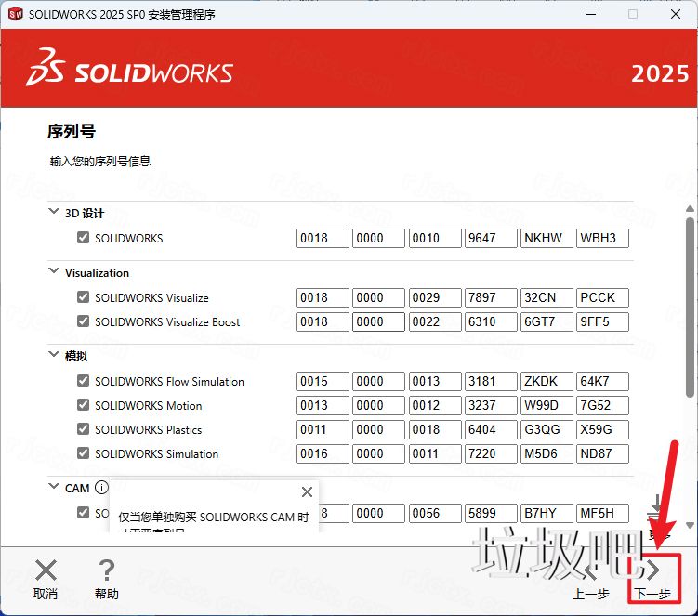The width and height of the screenshot is (698, 616).
Task: Toggle SOLIDWORKS Plastics checkbox
Action: pos(83,428)
